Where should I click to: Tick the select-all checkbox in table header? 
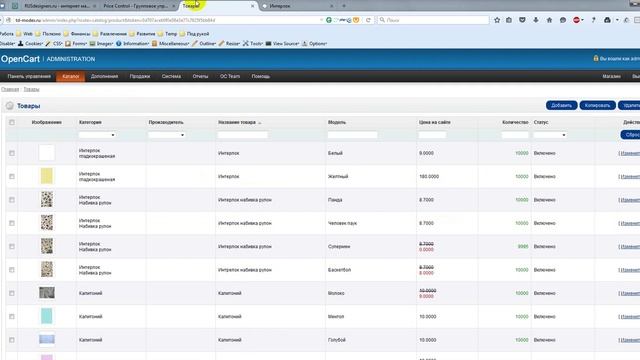pyautogui.click(x=12, y=122)
